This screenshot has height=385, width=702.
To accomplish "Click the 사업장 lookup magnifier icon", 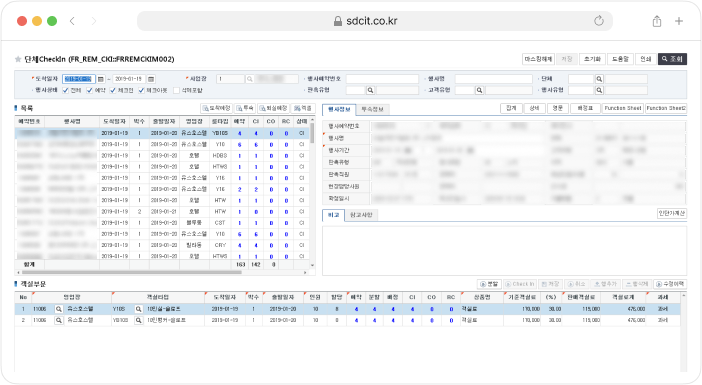I will coord(250,79).
